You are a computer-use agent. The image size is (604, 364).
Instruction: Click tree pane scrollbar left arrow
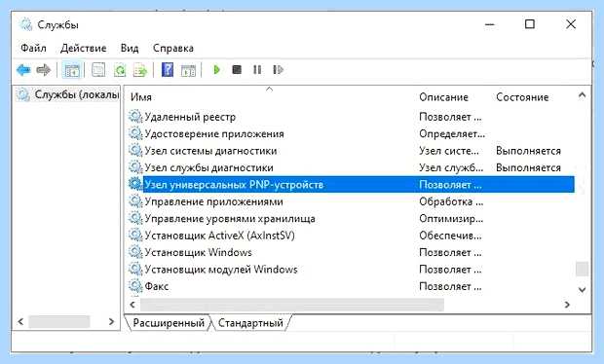pos(20,321)
